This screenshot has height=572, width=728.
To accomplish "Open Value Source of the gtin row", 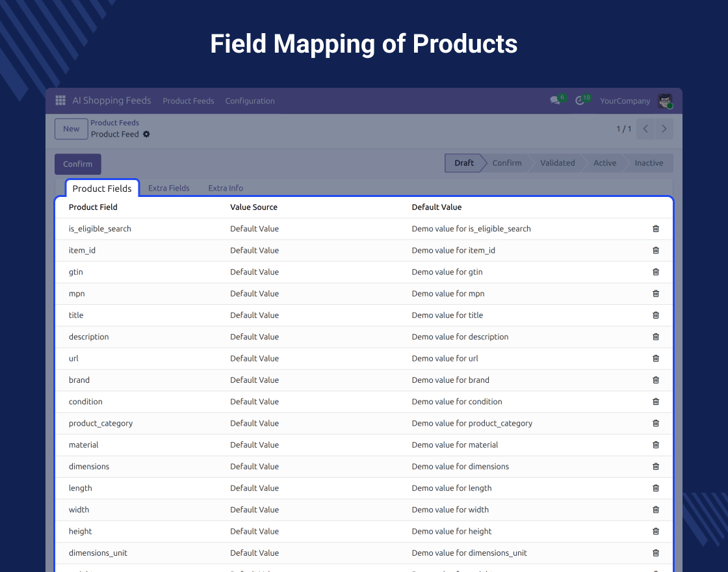I will click(254, 272).
